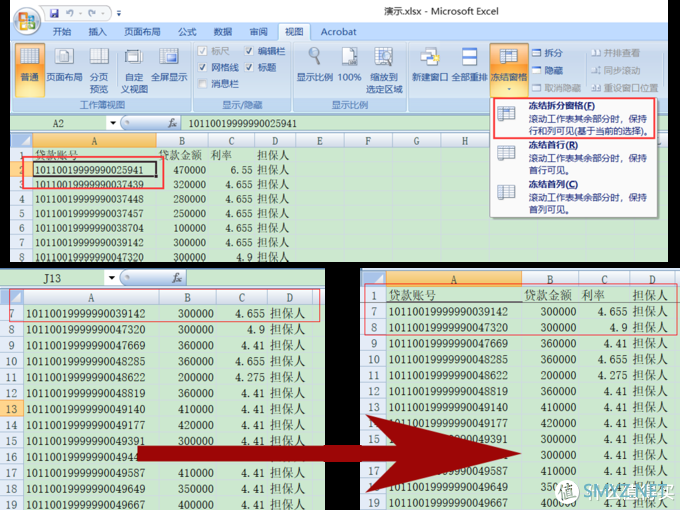Viewport: 680px width, 510px height.
Task: Select 1011001999990047669 in bottom-right sheet
Action: 454,343
